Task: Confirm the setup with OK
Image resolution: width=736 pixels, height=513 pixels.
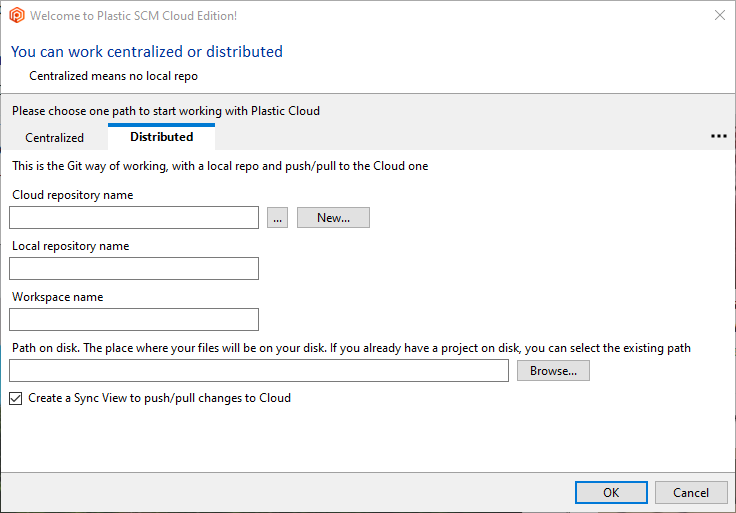Action: [x=611, y=492]
